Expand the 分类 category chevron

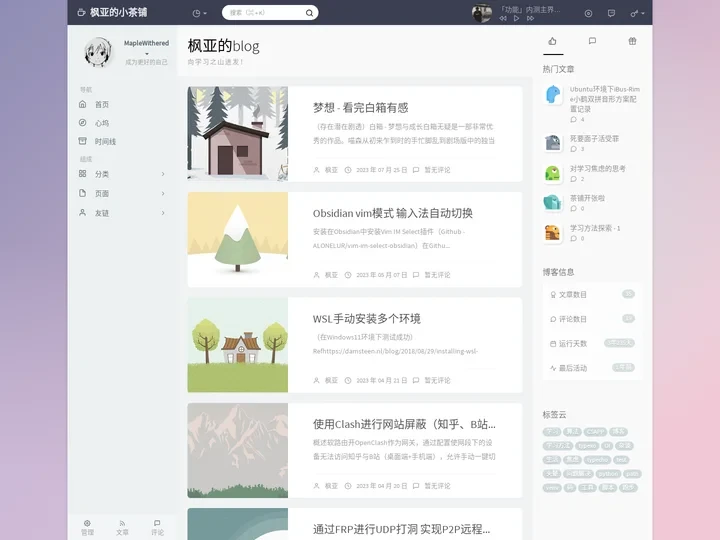tap(163, 174)
